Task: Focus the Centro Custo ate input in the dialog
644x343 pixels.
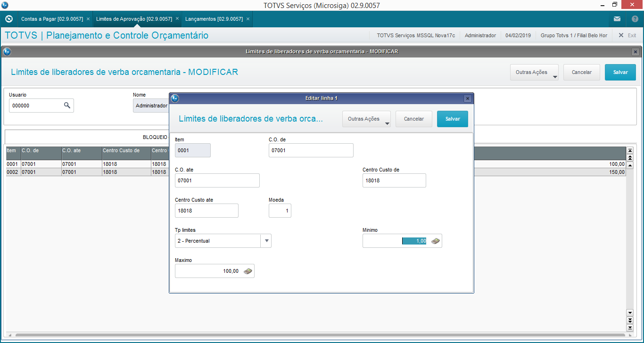Action: (206, 211)
